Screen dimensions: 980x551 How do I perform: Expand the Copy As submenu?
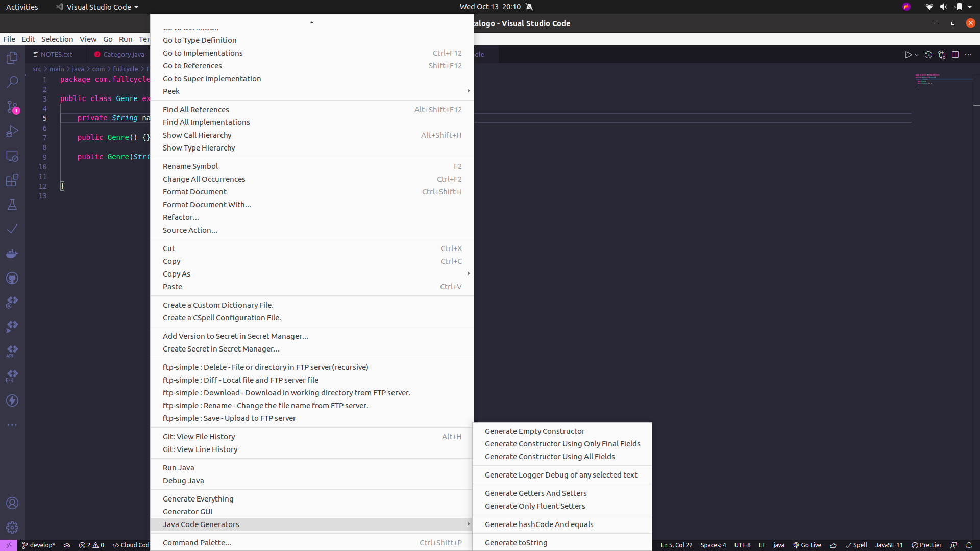tap(176, 274)
